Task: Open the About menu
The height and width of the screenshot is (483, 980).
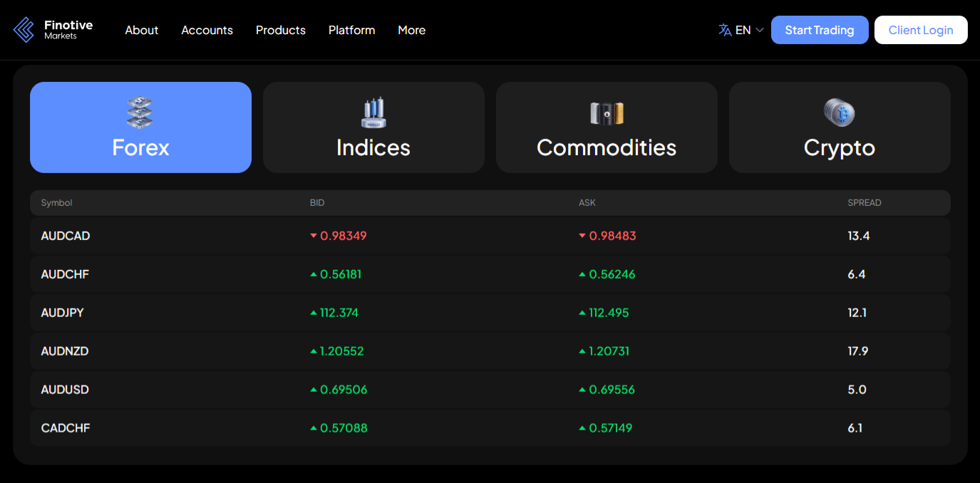Action: point(142,30)
